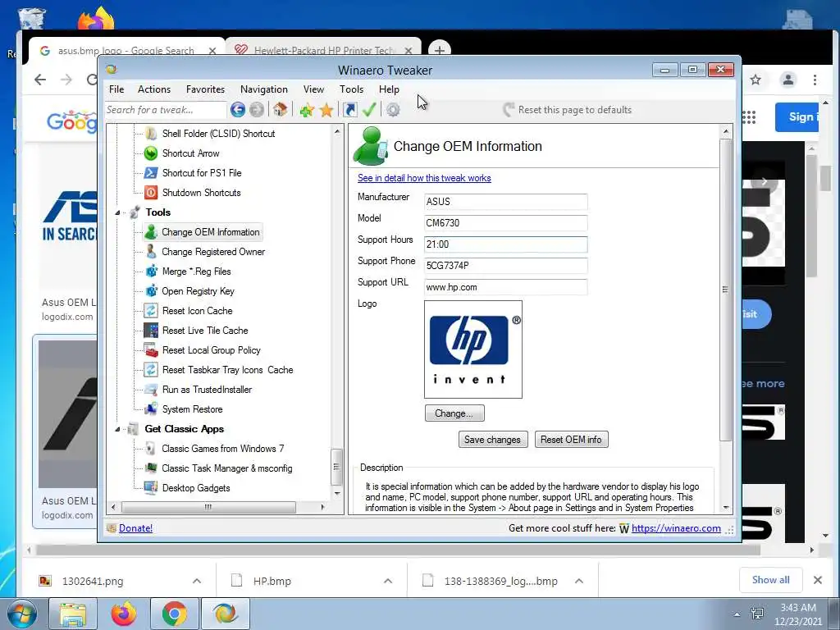Click the Support Phone input field
840x630 pixels.
click(505, 267)
